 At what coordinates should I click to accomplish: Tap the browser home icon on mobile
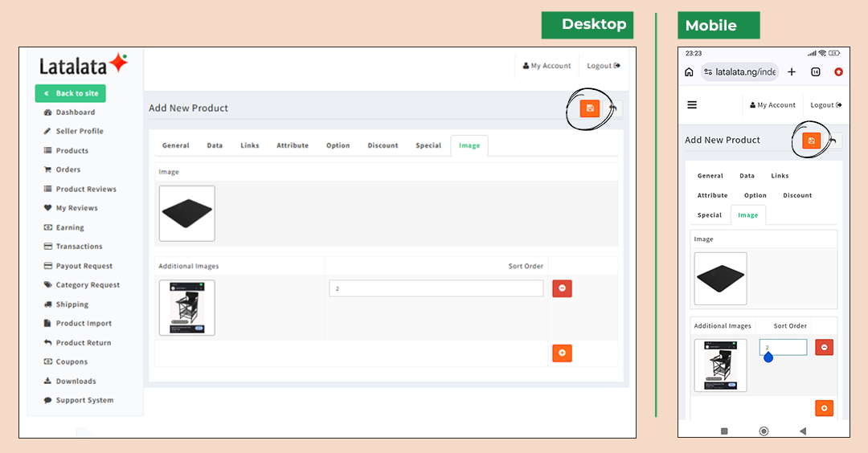689,72
